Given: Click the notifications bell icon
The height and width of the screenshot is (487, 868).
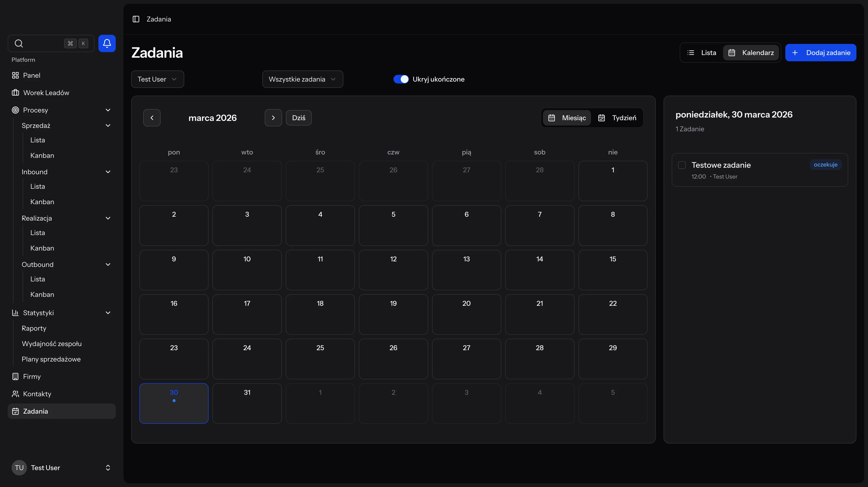Looking at the screenshot, I should point(107,43).
